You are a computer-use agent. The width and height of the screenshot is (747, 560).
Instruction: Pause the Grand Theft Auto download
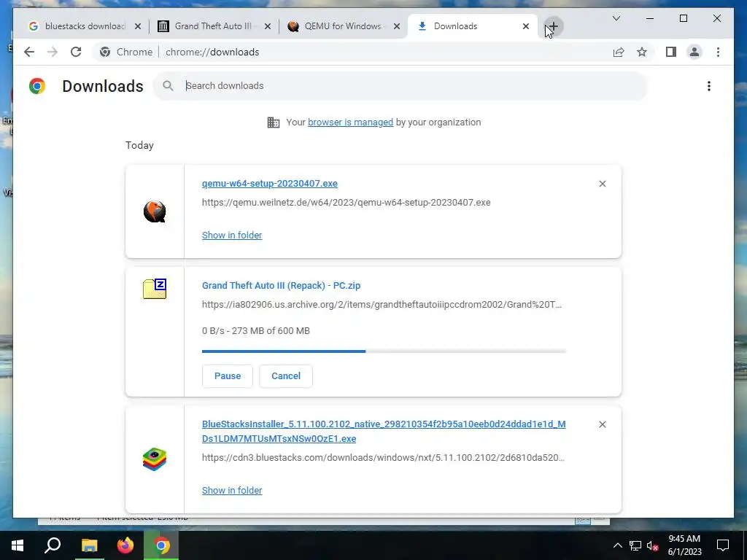point(228,376)
